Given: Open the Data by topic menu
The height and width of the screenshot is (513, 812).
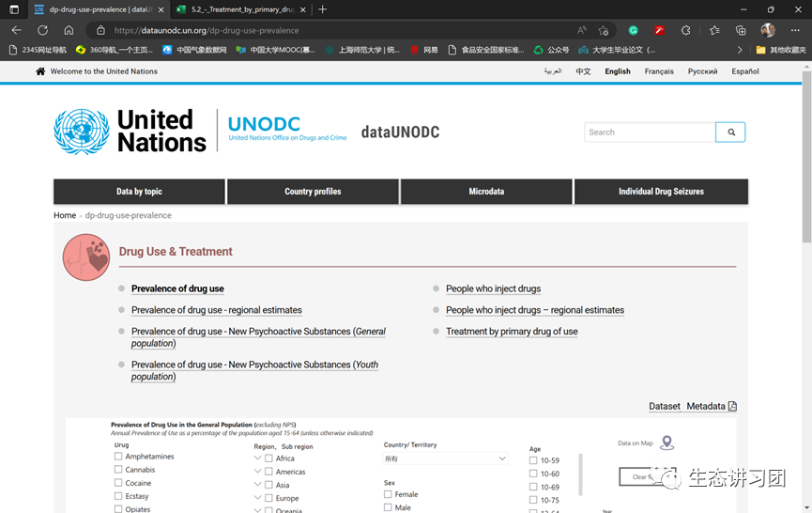Looking at the screenshot, I should [x=139, y=192].
